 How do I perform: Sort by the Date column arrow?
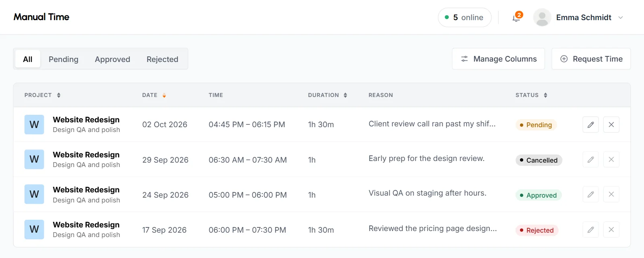pos(164,95)
